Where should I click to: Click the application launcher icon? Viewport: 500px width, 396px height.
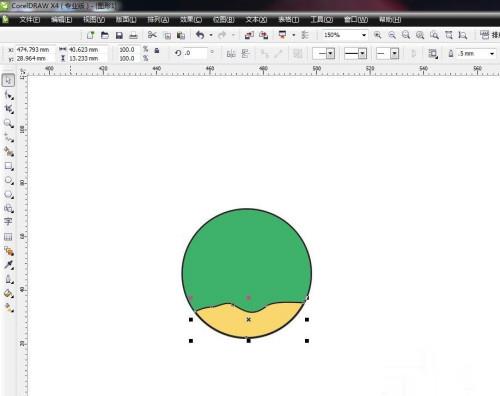pos(282,35)
